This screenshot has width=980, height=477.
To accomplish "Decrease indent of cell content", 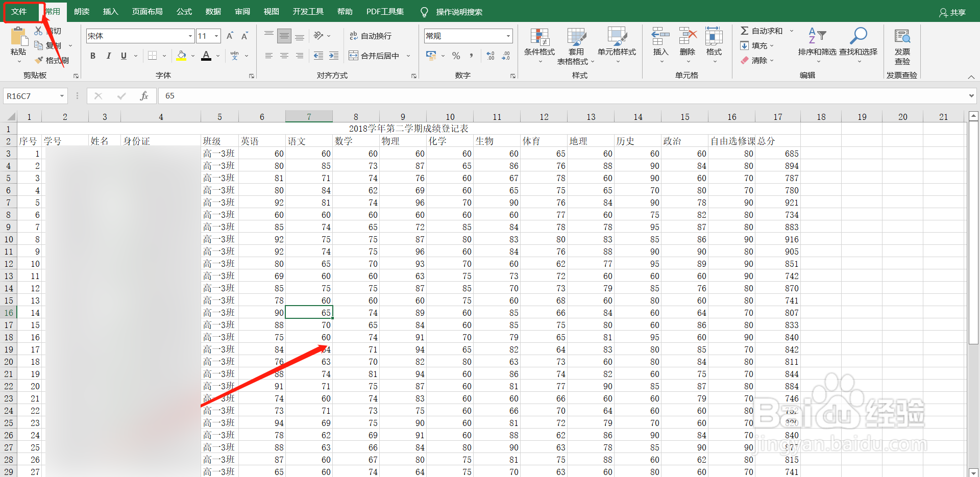I will [318, 56].
